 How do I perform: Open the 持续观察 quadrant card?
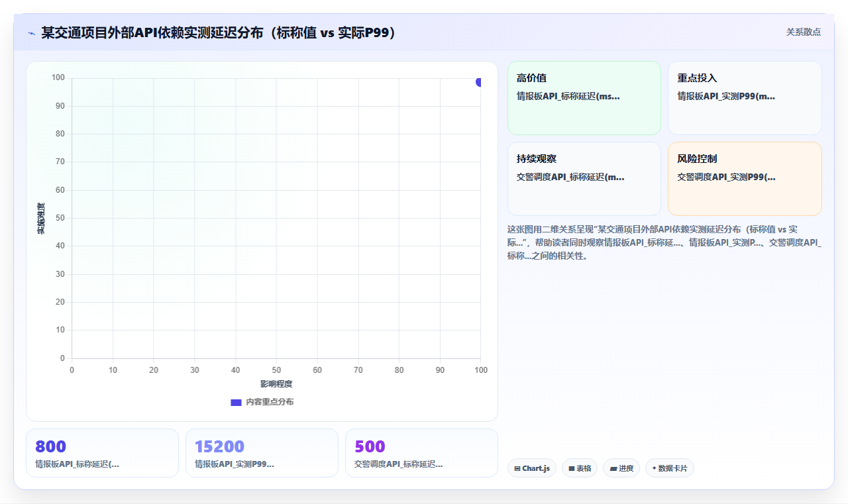[x=584, y=179]
